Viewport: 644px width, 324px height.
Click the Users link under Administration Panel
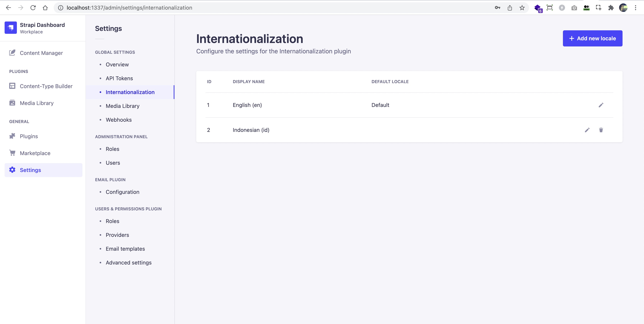point(113,163)
